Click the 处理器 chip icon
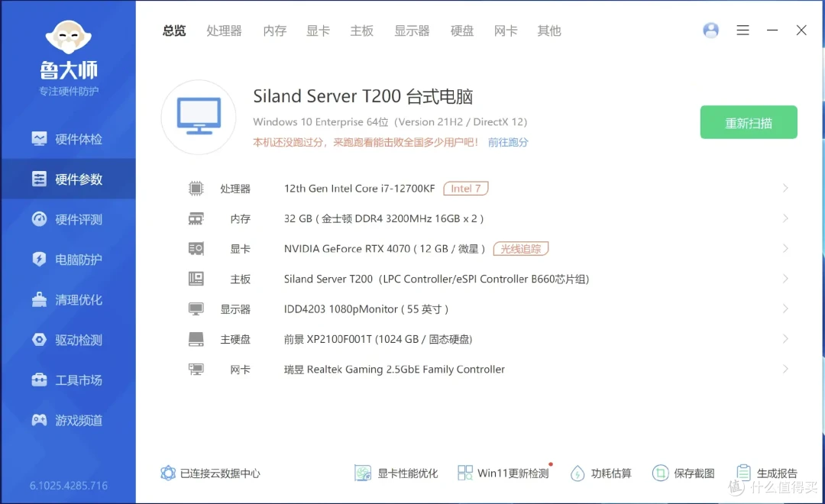Screen dimensions: 825x504 pos(196,189)
